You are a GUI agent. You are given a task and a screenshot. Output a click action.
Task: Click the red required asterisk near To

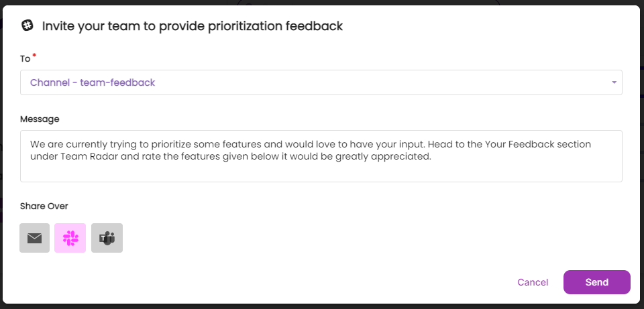(34, 56)
